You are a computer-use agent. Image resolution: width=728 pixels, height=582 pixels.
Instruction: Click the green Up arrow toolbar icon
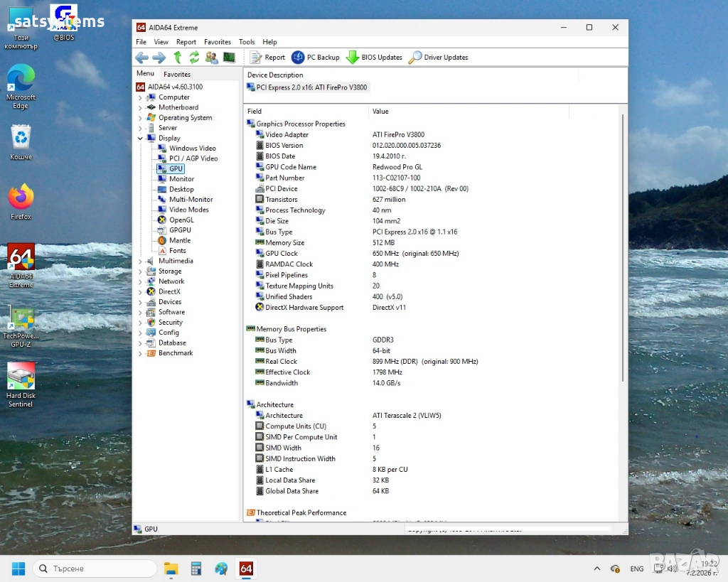178,58
